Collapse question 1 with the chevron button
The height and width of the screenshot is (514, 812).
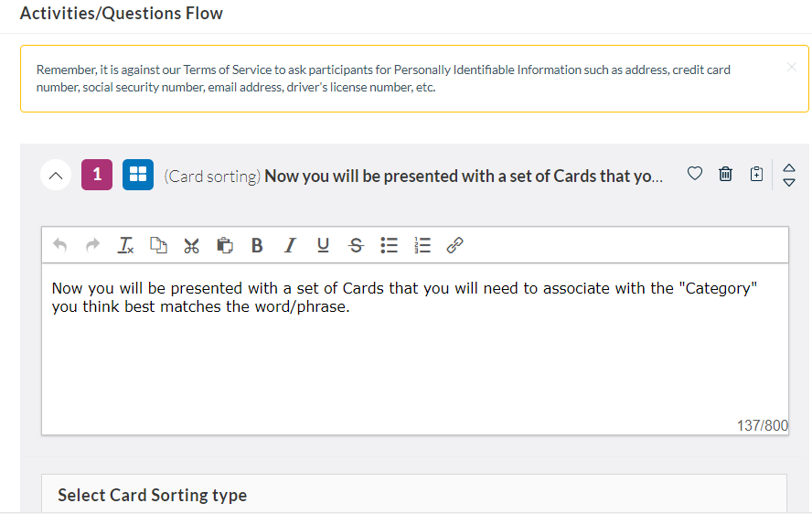(56, 175)
